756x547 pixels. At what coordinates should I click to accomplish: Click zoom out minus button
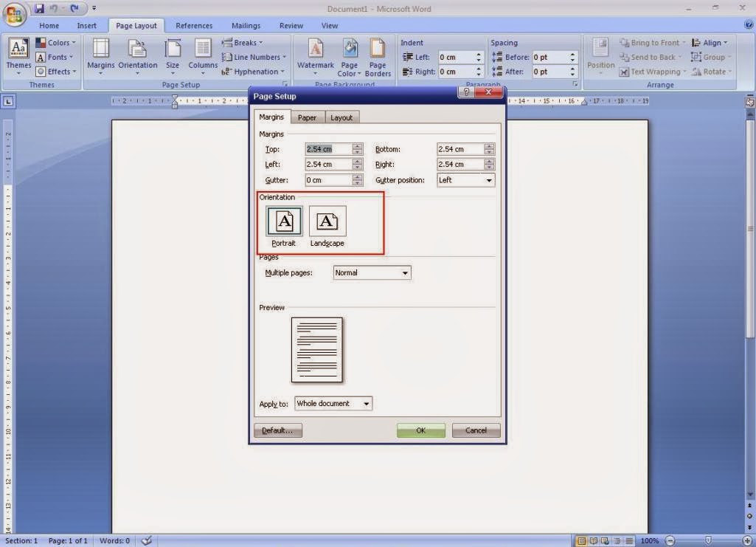[670, 541]
